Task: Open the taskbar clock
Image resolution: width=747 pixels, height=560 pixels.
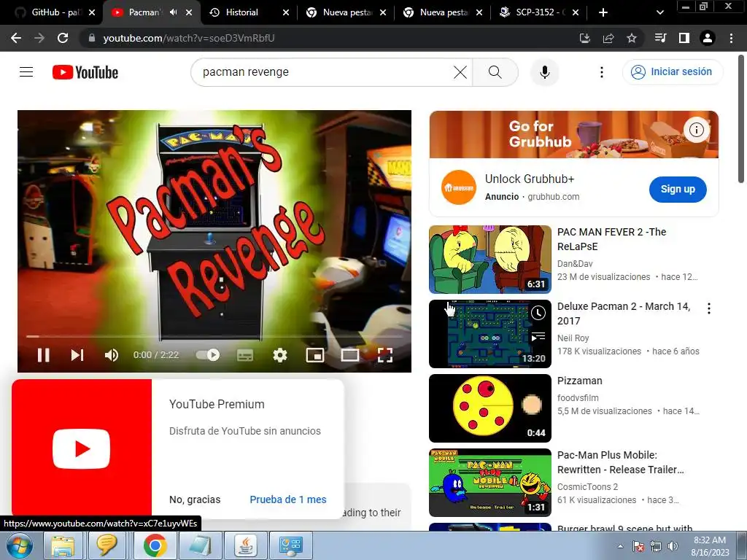Action: click(x=710, y=546)
